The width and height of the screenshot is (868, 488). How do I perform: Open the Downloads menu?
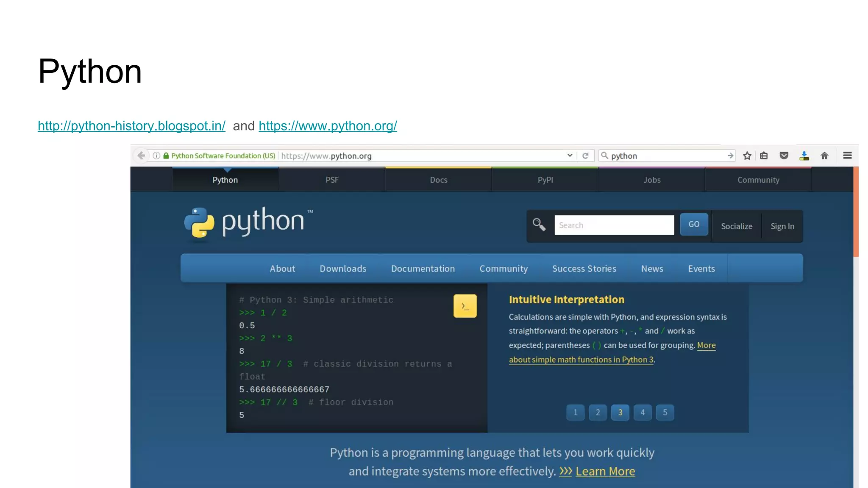coord(343,269)
